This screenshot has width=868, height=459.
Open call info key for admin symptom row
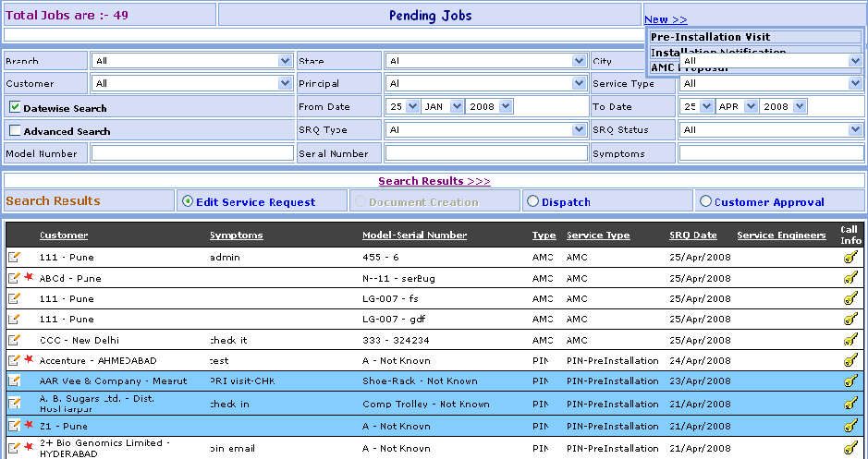(850, 258)
